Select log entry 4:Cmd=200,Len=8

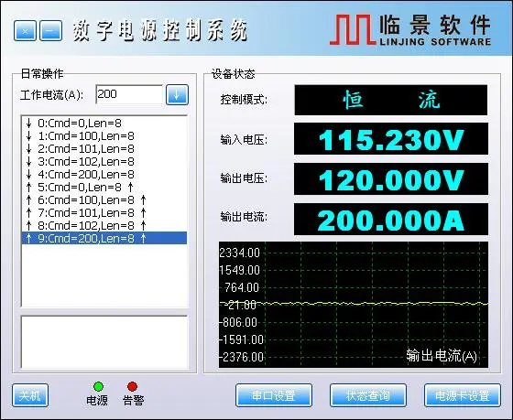(x=104, y=174)
